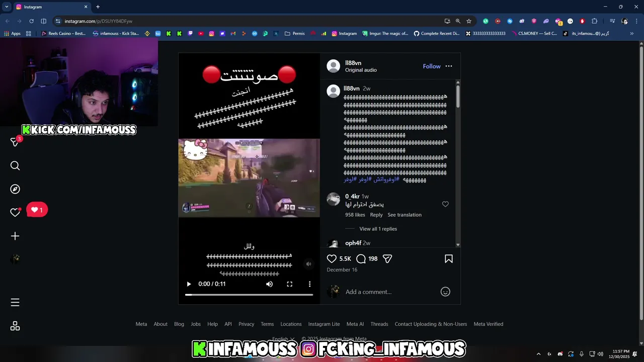Follow the ll88vn account
The width and height of the screenshot is (644, 362).
tap(431, 66)
